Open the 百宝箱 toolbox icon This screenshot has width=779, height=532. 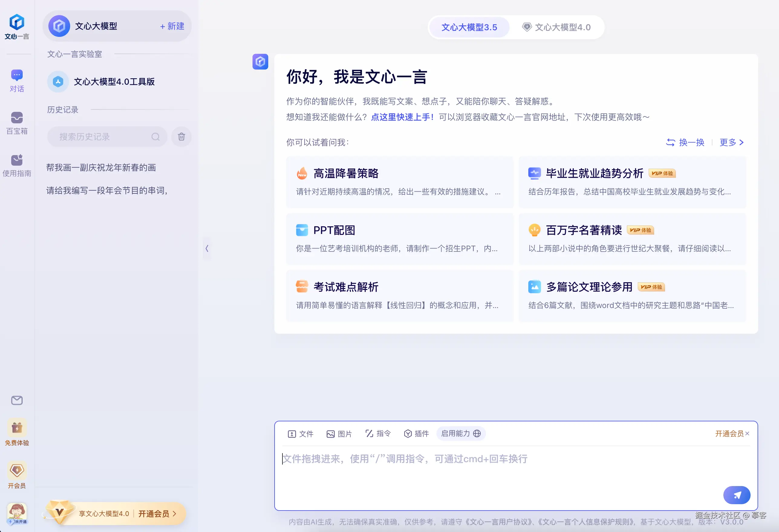point(17,118)
